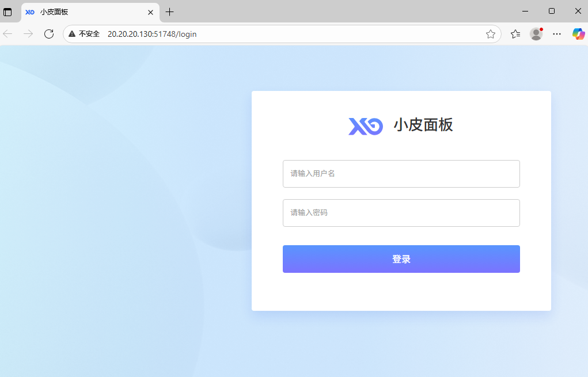Screen dimensions: 588x377
Task: Refresh the login page
Action: (x=49, y=34)
